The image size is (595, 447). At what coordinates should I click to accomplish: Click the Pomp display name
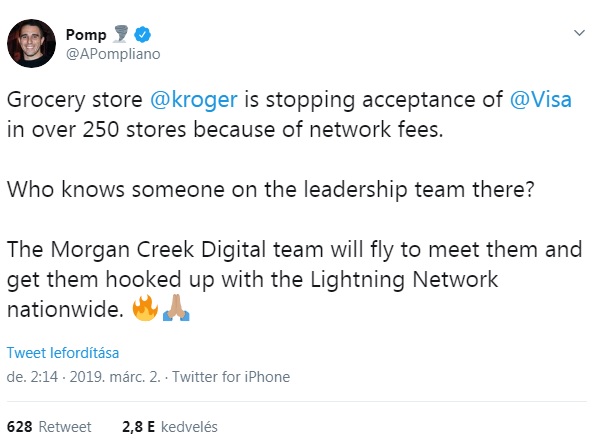click(86, 35)
